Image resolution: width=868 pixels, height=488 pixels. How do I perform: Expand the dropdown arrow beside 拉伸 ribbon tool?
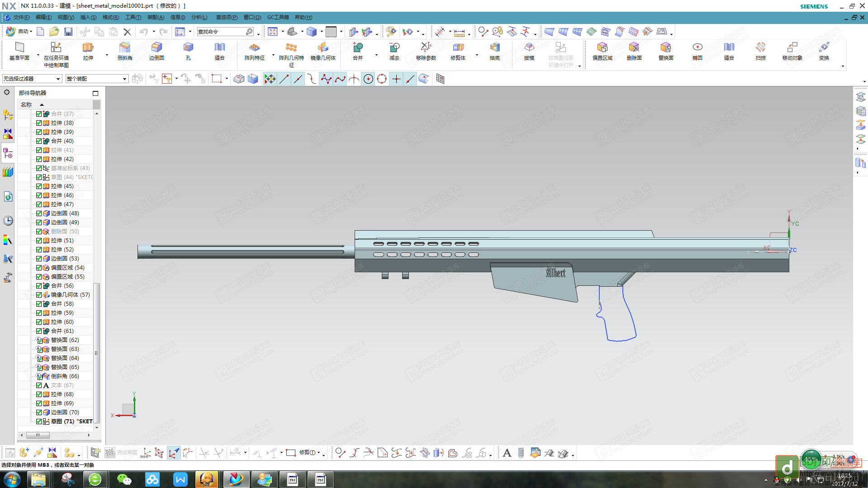[x=107, y=55]
